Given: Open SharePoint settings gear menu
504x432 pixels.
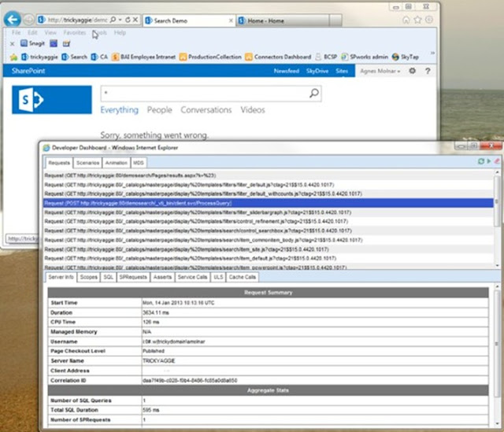Looking at the screenshot, I should 413,71.
